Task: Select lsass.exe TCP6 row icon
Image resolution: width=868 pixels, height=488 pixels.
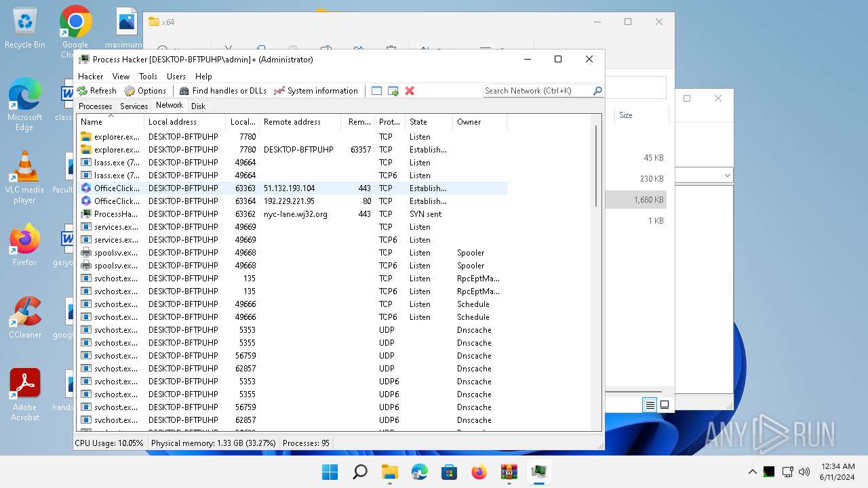Action: [86, 176]
